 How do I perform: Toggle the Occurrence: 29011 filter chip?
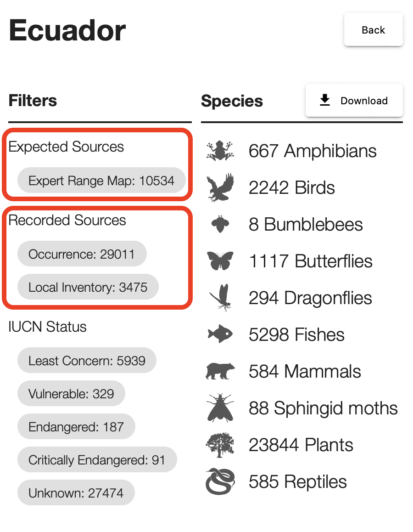tap(82, 254)
